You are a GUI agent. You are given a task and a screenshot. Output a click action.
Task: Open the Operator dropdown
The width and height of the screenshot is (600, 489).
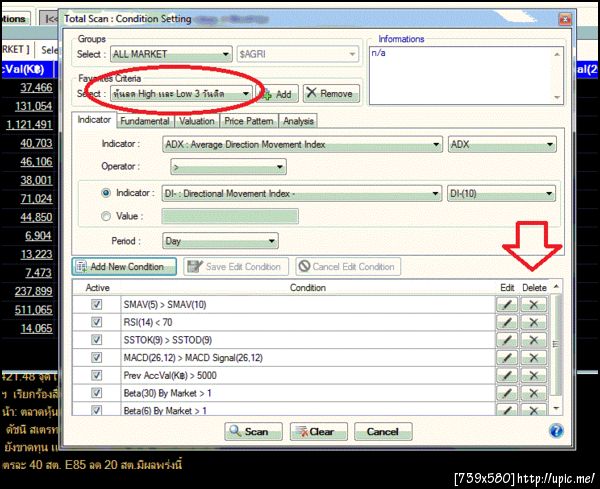tap(228, 167)
